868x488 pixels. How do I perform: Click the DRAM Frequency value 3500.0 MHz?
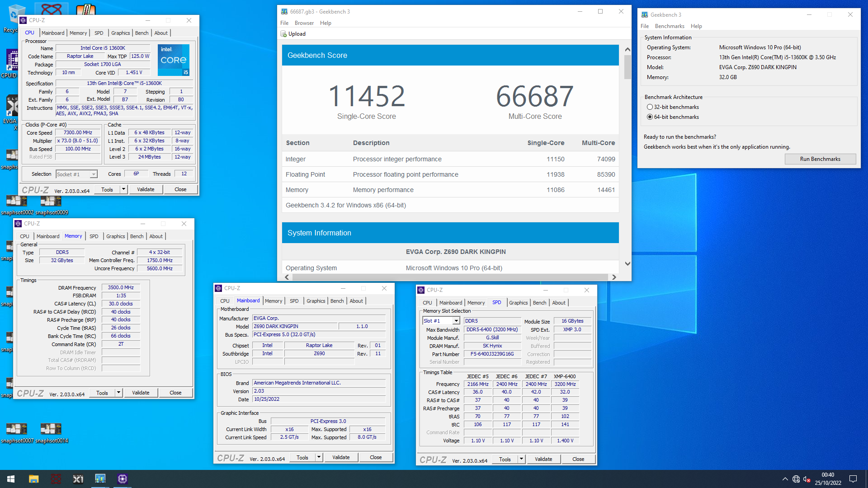pyautogui.click(x=121, y=288)
